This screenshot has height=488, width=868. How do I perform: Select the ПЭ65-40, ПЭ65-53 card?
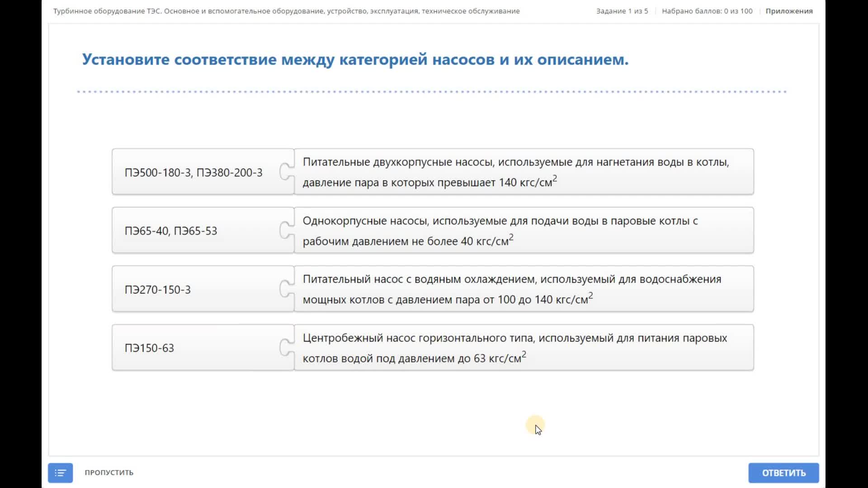pos(203,230)
